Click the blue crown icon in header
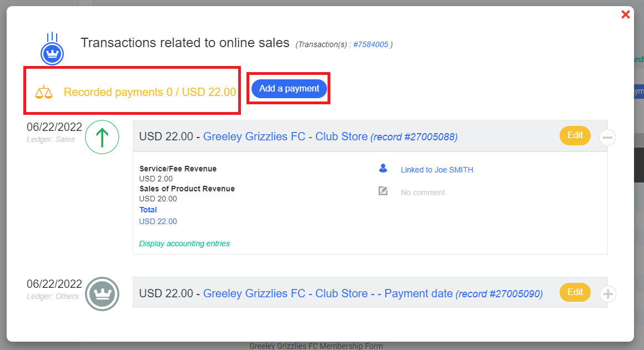This screenshot has height=350, width=644. click(x=52, y=54)
